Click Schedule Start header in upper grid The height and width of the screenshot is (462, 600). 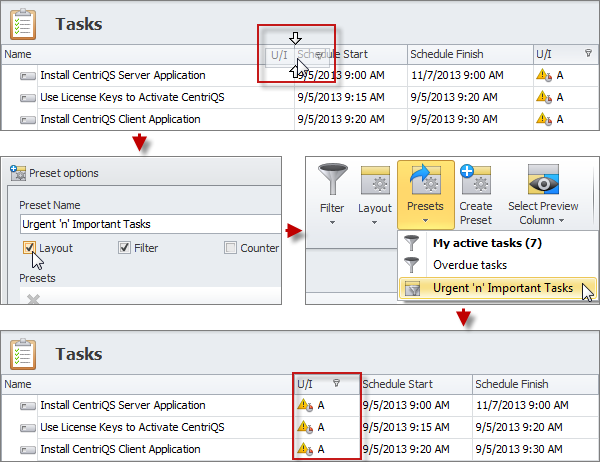click(351, 54)
